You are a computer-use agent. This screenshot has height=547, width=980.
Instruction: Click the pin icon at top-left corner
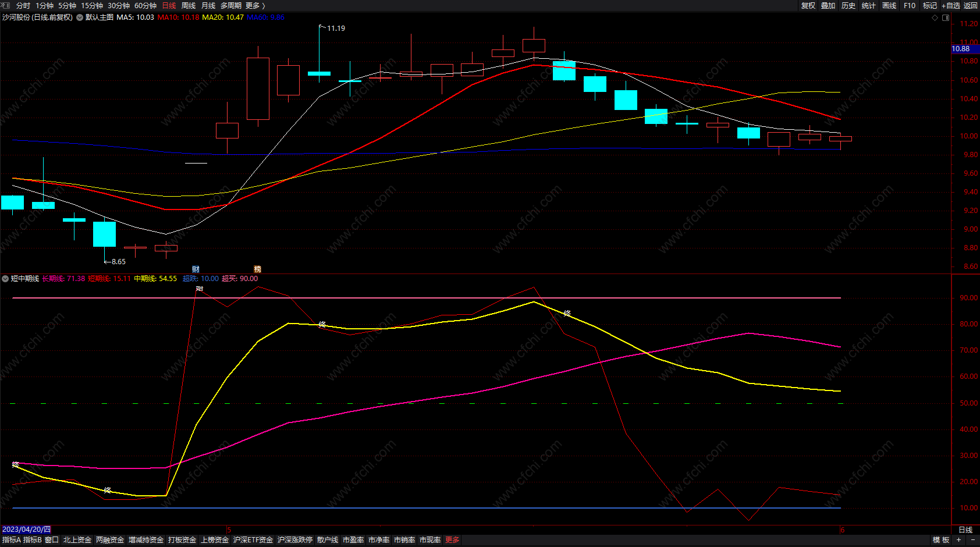(5, 5)
